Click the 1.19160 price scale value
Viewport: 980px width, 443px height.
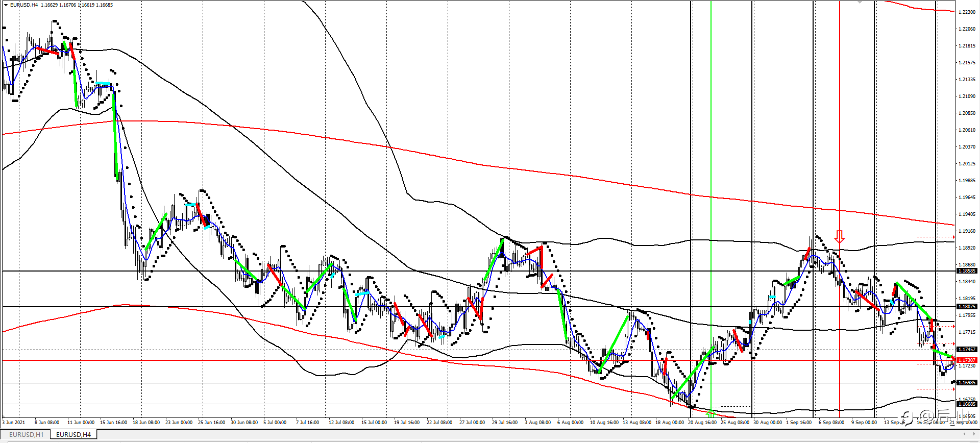coord(967,231)
